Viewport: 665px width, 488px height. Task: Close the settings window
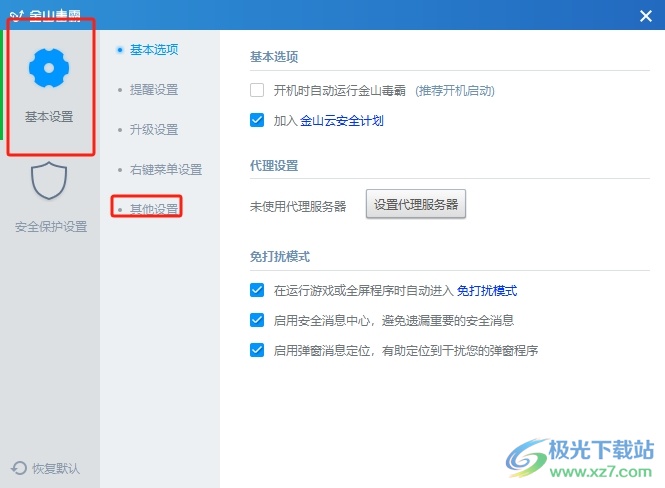click(x=645, y=16)
